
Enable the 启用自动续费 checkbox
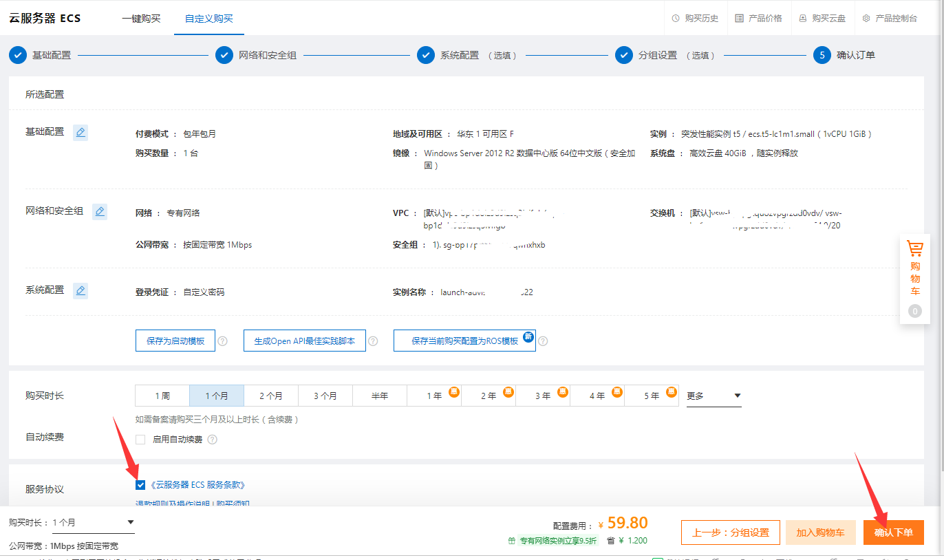[x=140, y=439]
